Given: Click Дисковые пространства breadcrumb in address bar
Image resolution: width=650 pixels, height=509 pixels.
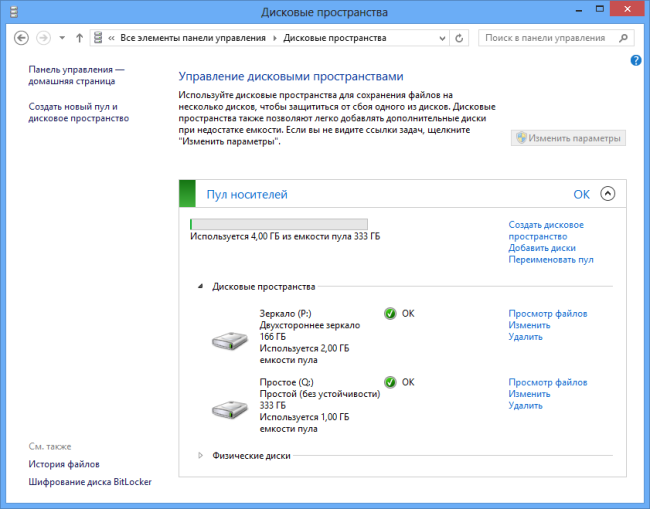Looking at the screenshot, I should pyautogui.click(x=335, y=38).
